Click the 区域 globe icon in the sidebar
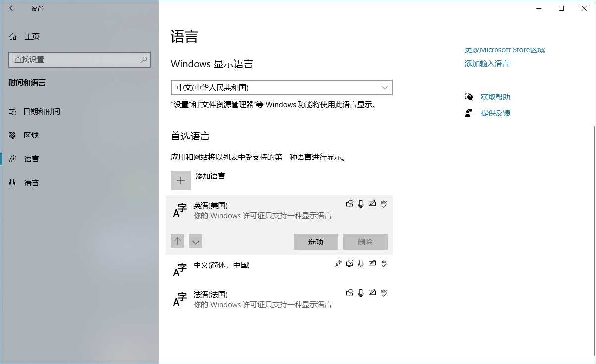This screenshot has width=596, height=364. 12,135
